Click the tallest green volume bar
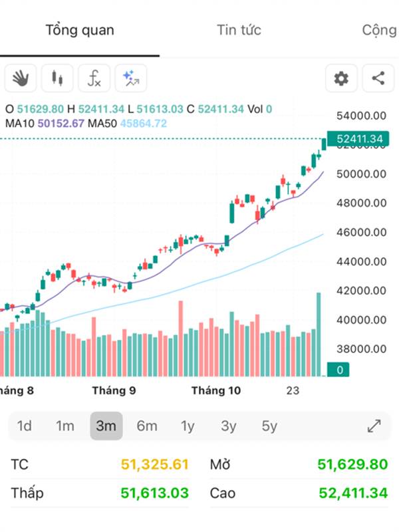The image size is (399, 532). pyautogui.click(x=319, y=332)
